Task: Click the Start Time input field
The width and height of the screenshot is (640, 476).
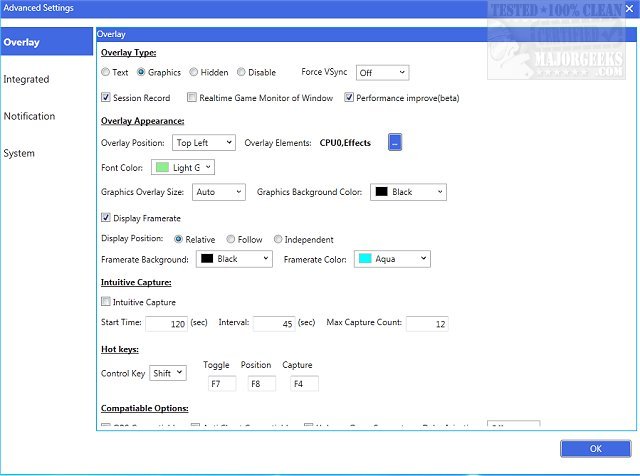Action: [x=167, y=324]
